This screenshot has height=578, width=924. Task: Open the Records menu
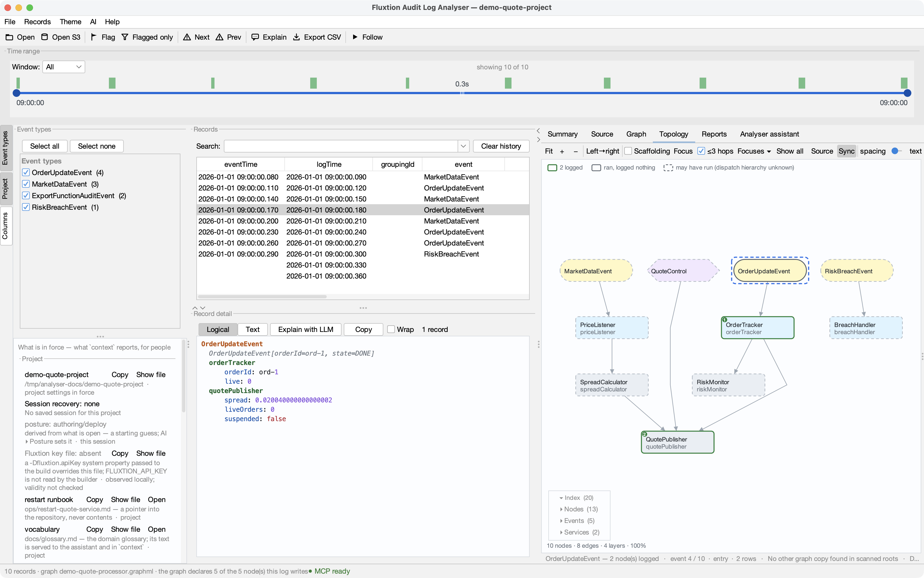tap(37, 22)
